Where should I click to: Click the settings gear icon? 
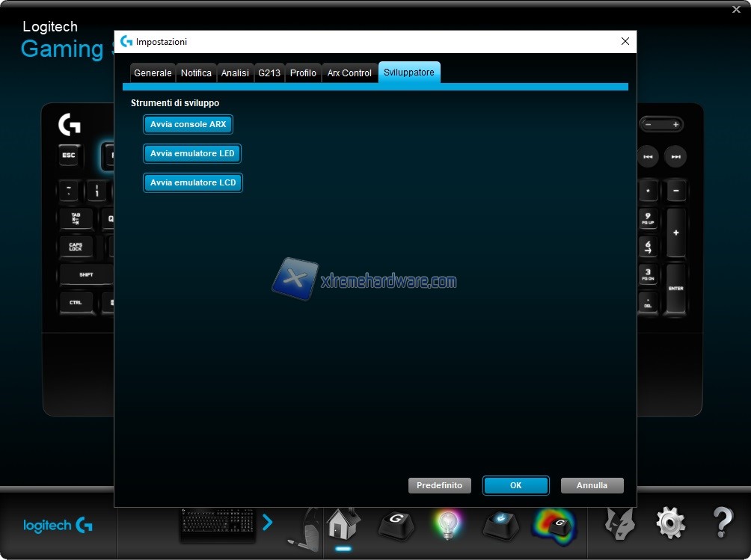(x=670, y=523)
